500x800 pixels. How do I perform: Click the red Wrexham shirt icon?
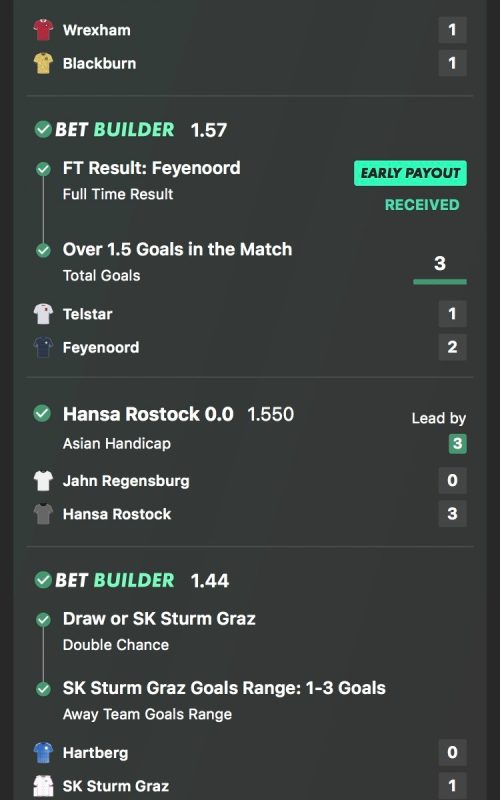point(43,30)
